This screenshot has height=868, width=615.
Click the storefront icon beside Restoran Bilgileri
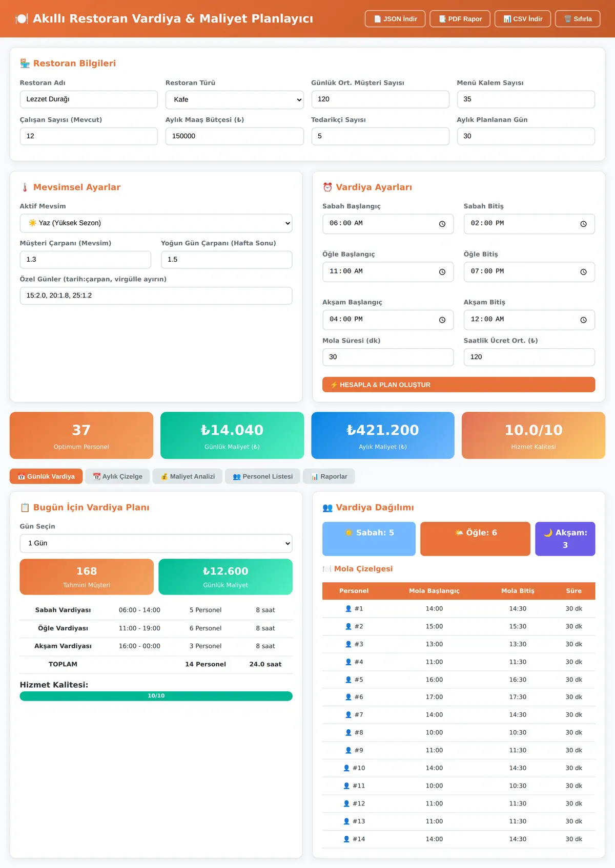(x=25, y=63)
